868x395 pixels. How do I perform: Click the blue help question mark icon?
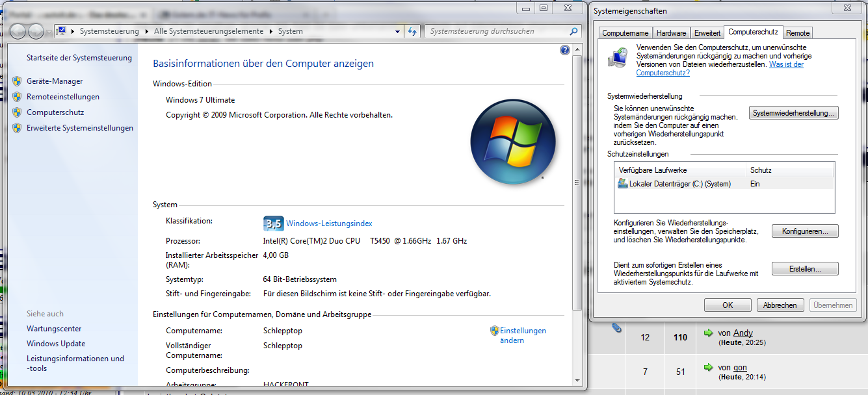coord(564,50)
